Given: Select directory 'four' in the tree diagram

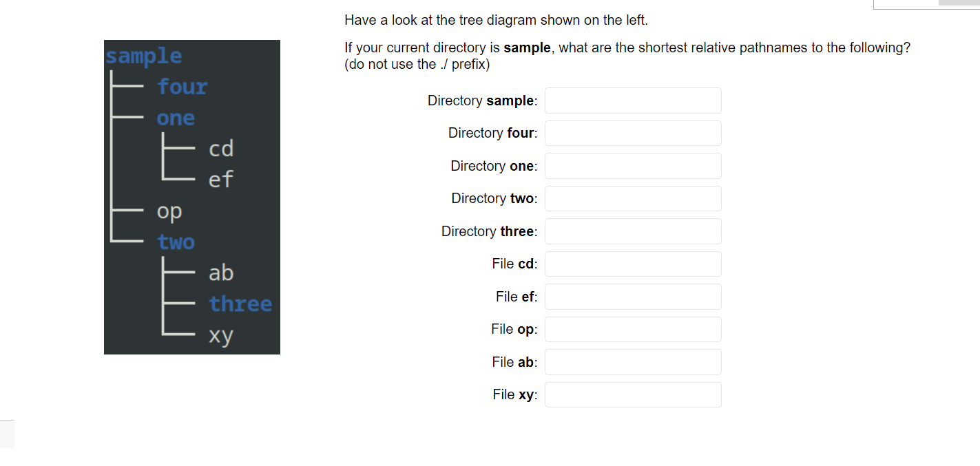Looking at the screenshot, I should coord(181,87).
